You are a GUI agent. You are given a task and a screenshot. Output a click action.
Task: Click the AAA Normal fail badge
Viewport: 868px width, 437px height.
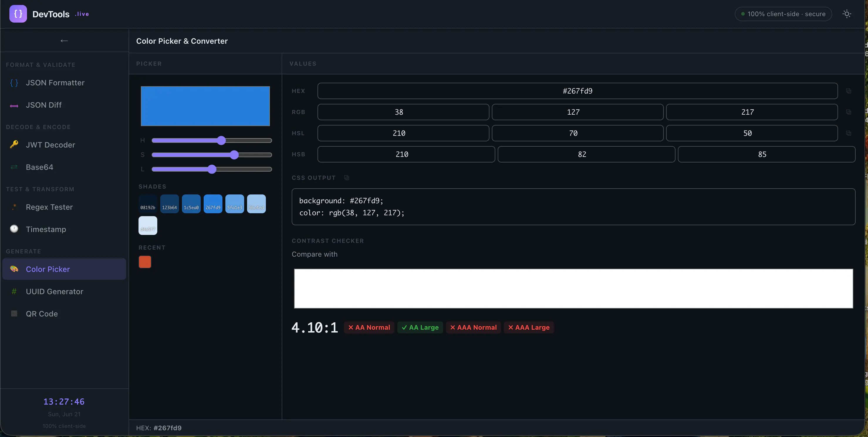473,327
